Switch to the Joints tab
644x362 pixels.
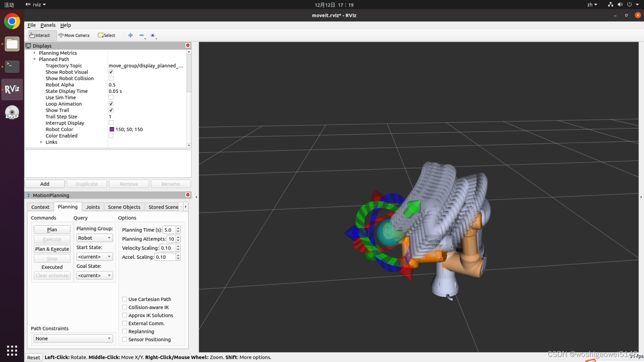pos(93,207)
